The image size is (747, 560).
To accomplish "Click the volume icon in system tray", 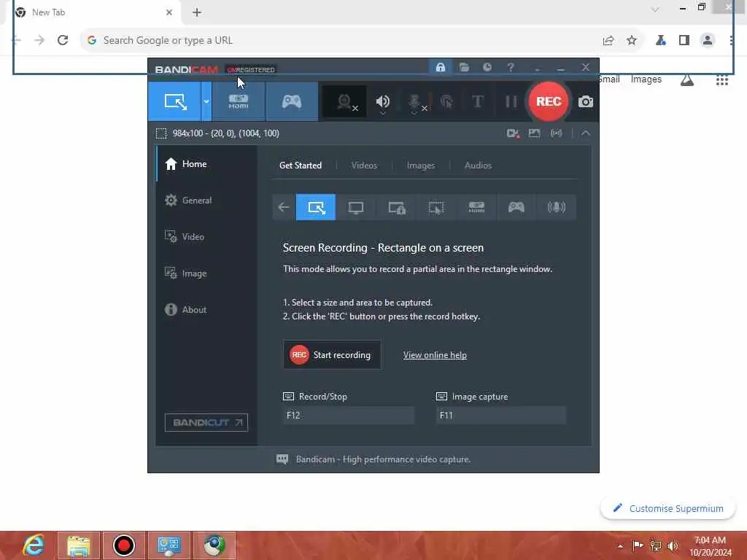I will pyautogui.click(x=673, y=545).
